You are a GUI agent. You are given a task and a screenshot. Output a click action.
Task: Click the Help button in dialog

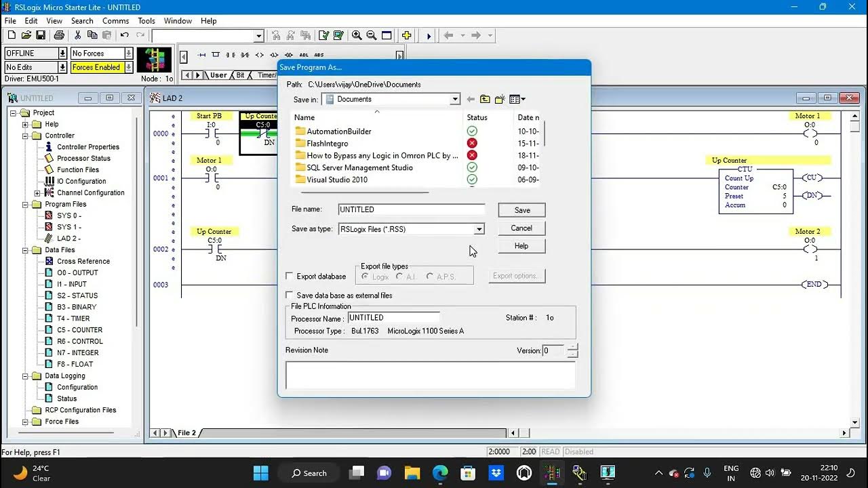pos(521,245)
